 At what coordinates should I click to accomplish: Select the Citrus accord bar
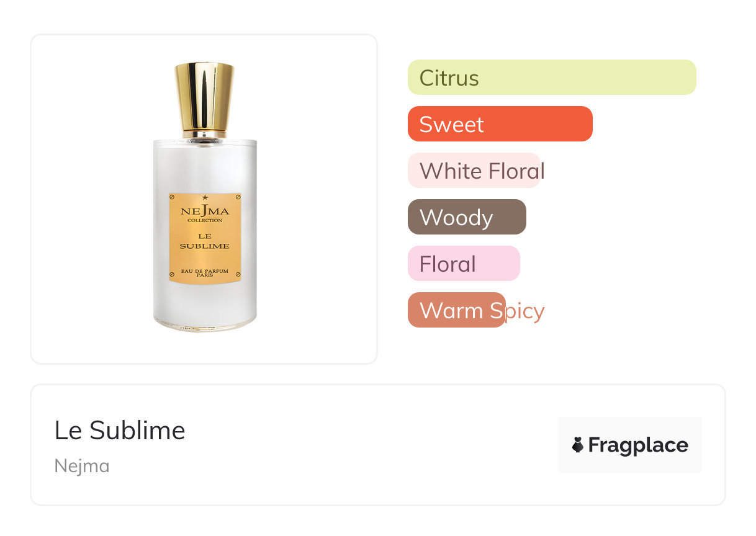tap(552, 78)
